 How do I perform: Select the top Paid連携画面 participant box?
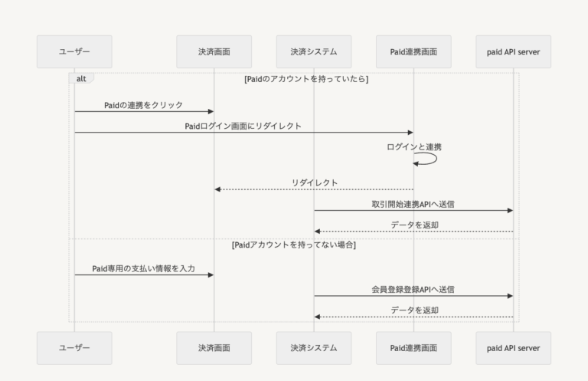click(x=413, y=51)
